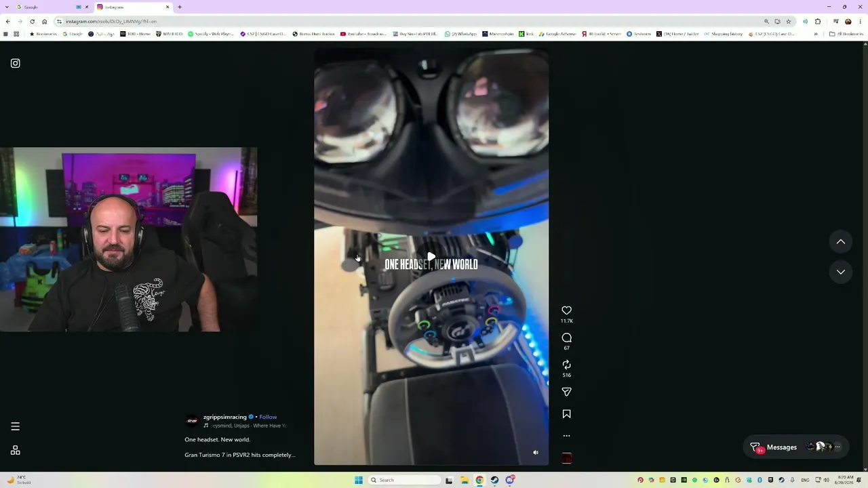The image size is (868, 488).
Task: Open the zgrippsimracing profile name
Action: pos(225,417)
